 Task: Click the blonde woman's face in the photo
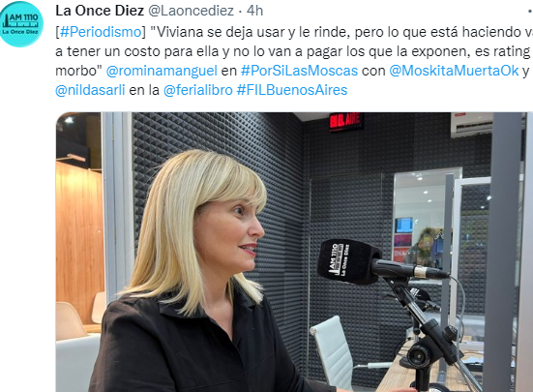(x=231, y=231)
